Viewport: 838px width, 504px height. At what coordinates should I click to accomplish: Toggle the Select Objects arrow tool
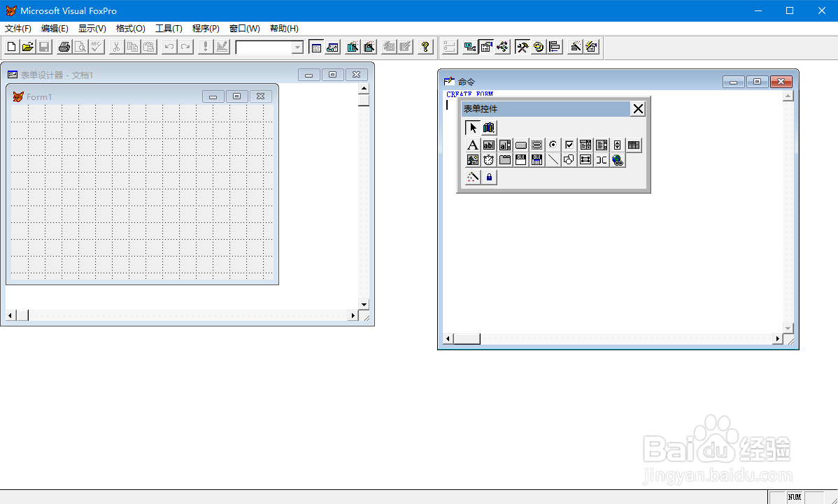[x=472, y=128]
